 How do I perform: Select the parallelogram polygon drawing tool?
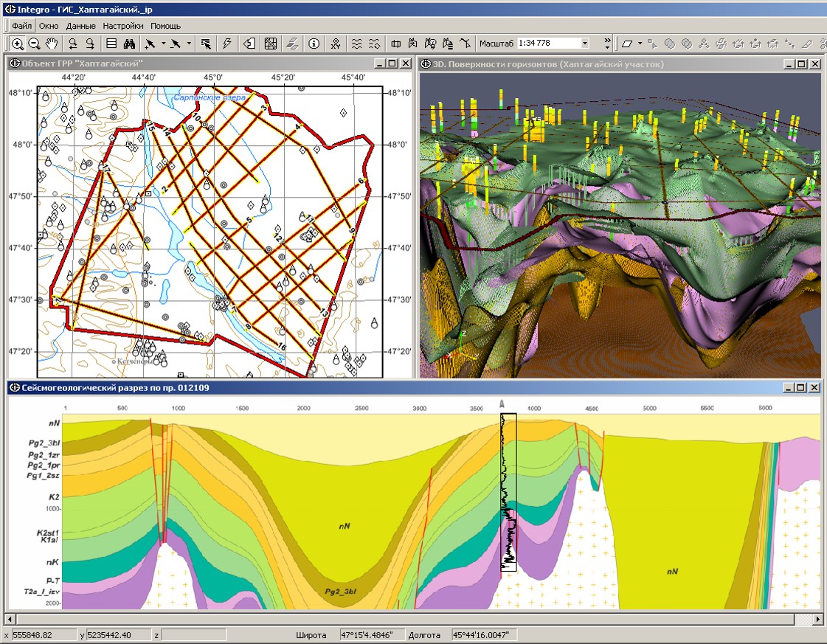click(x=627, y=44)
